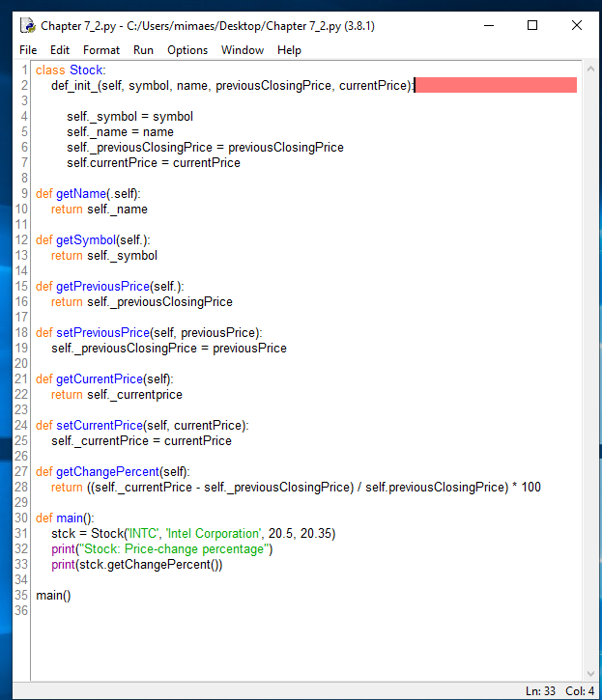Click the print 'Stock: Price-change percentage' line
Screen dimensions: 602x700
(x=161, y=549)
